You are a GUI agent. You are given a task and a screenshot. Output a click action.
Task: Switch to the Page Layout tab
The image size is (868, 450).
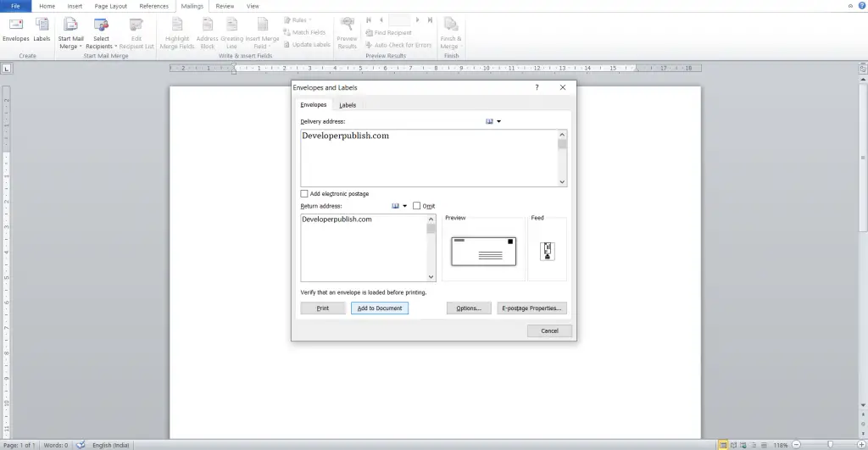(111, 6)
